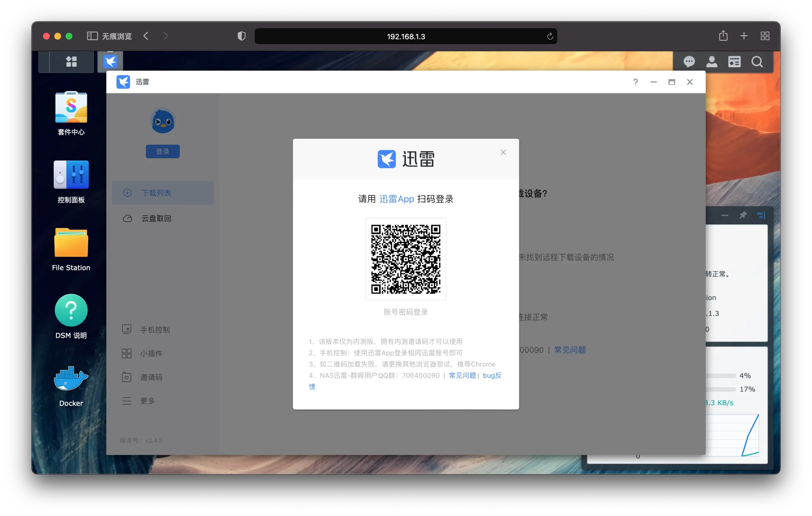The width and height of the screenshot is (812, 516).
Task: Pin the widget panel behind 迅雷
Action: (743, 215)
